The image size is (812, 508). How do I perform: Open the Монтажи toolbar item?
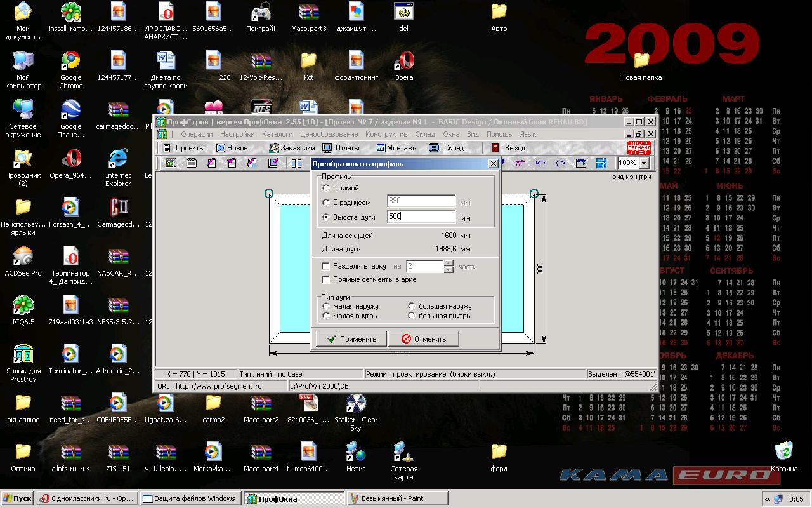396,148
